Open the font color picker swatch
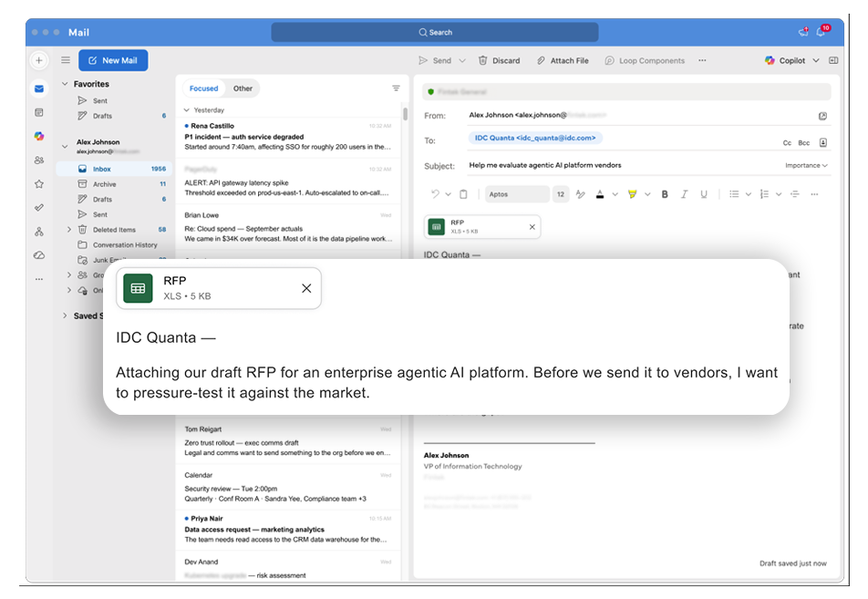The image size is (868, 599). [x=600, y=194]
